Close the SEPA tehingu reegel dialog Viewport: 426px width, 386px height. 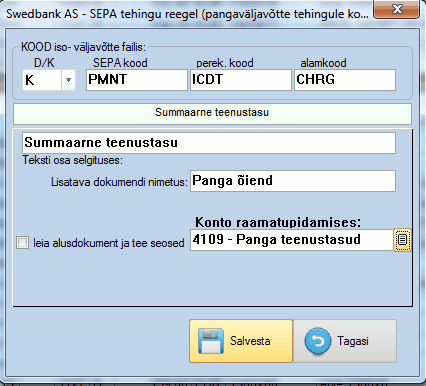[396, 9]
